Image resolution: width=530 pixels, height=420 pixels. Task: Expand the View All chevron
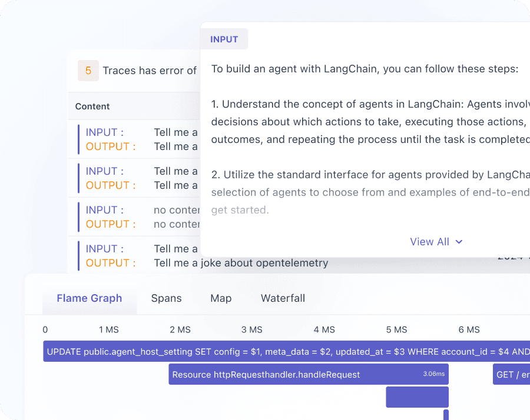[x=459, y=242]
